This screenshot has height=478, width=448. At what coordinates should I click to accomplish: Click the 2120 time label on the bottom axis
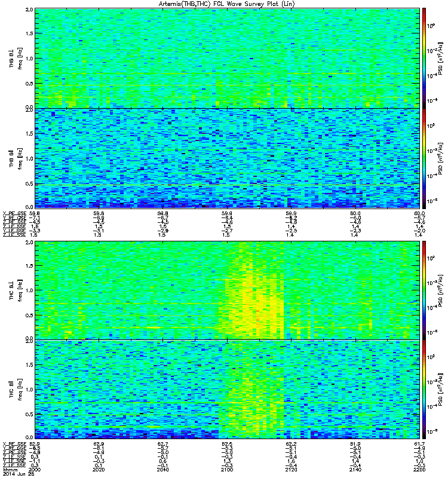[x=291, y=470]
